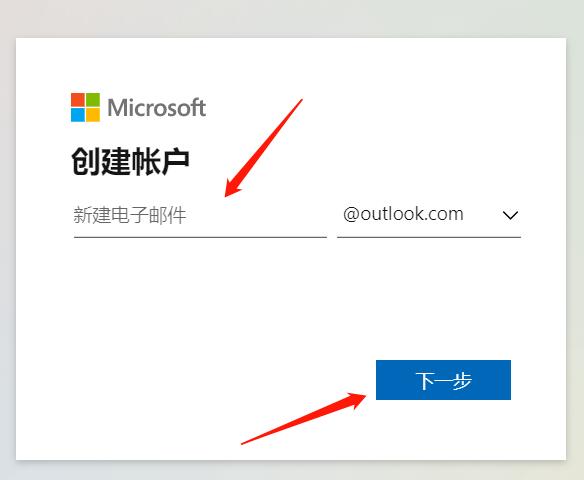This screenshot has width=584, height=480.
Task: Open the @outlook.com domain dropdown
Action: (x=429, y=215)
